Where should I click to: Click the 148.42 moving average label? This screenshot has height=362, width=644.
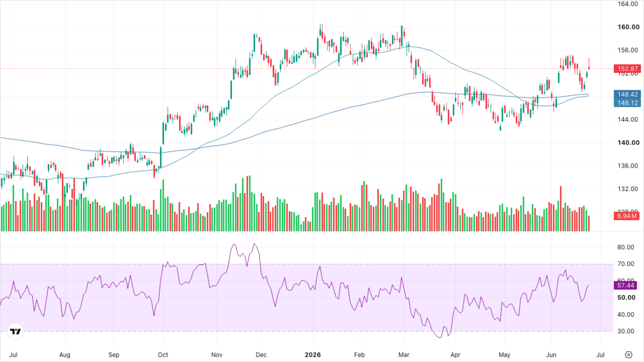(x=627, y=94)
